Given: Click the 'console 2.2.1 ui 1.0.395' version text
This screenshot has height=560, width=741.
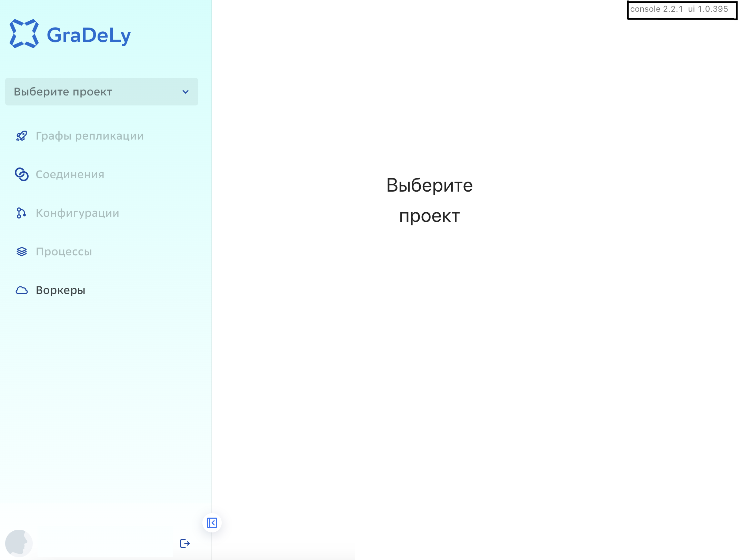Looking at the screenshot, I should point(679,9).
